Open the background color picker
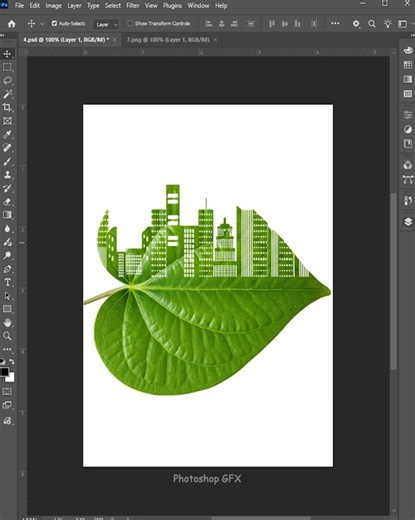415x520 pixels. pyautogui.click(x=11, y=378)
